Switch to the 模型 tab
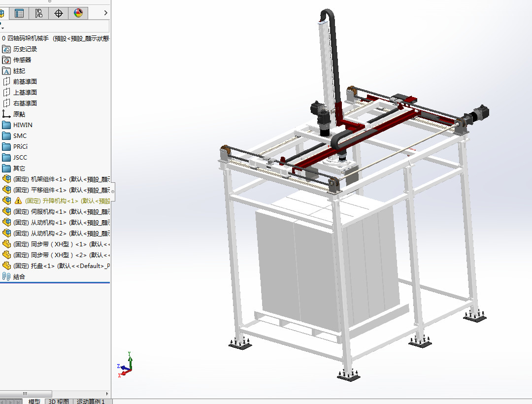The image size is (532, 404). pos(34,401)
